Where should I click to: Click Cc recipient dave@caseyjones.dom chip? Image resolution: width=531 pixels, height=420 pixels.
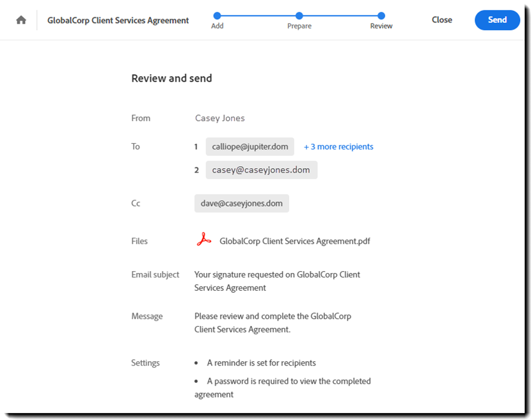[x=242, y=203]
